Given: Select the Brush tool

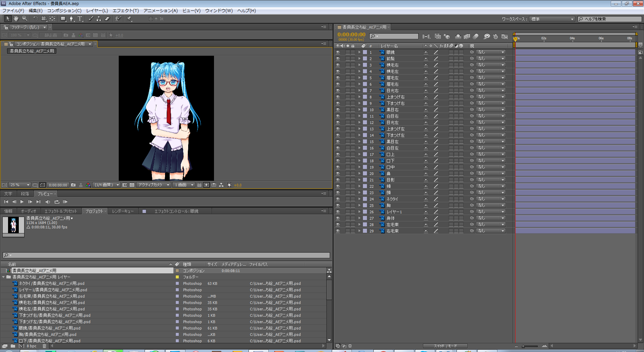Looking at the screenshot, I should pyautogui.click(x=91, y=19).
